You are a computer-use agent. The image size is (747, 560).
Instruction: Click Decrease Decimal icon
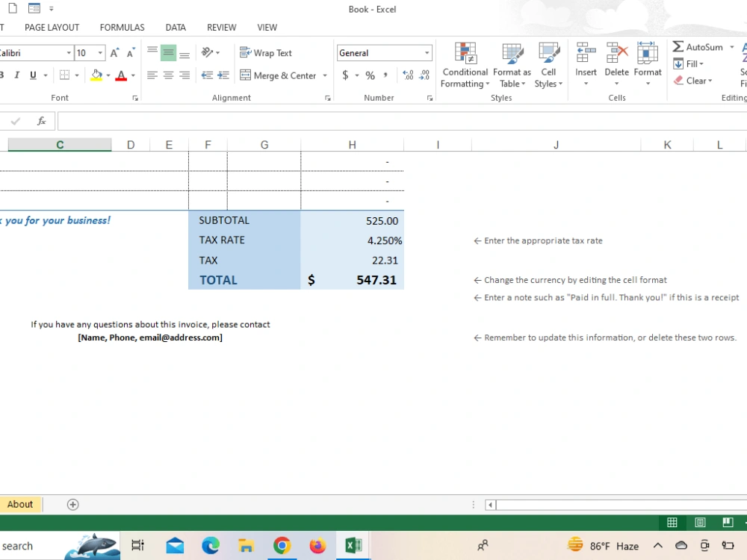[424, 75]
